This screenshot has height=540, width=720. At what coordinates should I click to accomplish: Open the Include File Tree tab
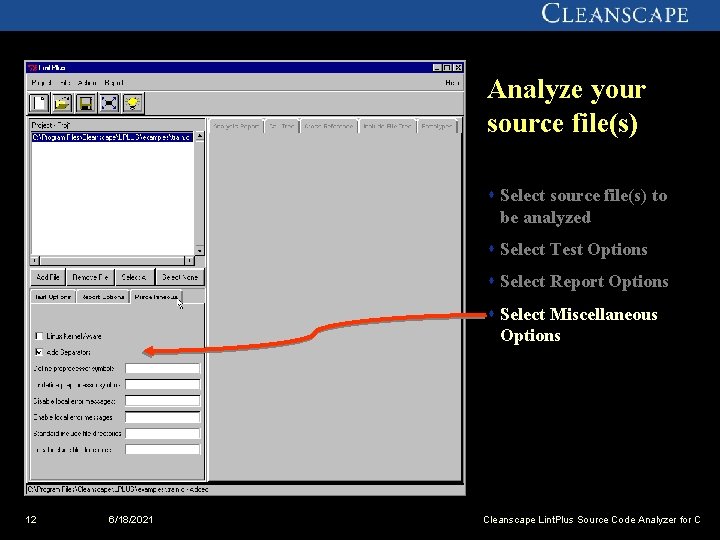click(x=387, y=126)
